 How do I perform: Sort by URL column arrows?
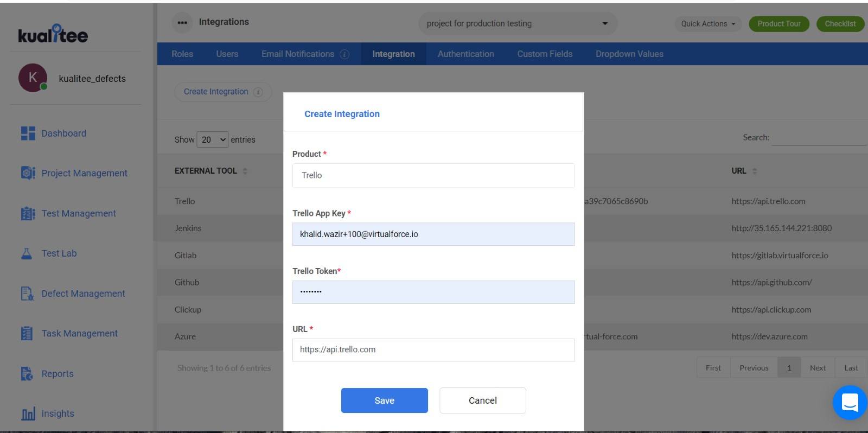755,171
